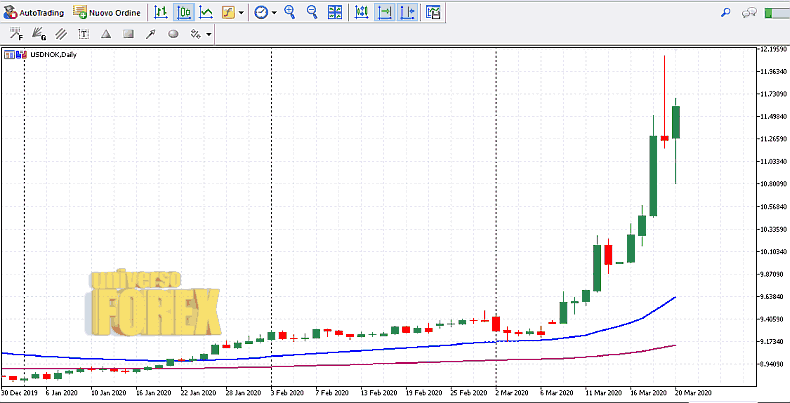Open the chart templates icon
Viewport: 790px width, 403px height.
(x=433, y=13)
